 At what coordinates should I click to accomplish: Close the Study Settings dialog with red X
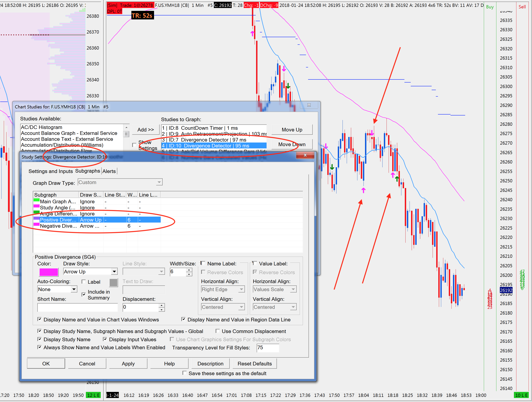(305, 155)
